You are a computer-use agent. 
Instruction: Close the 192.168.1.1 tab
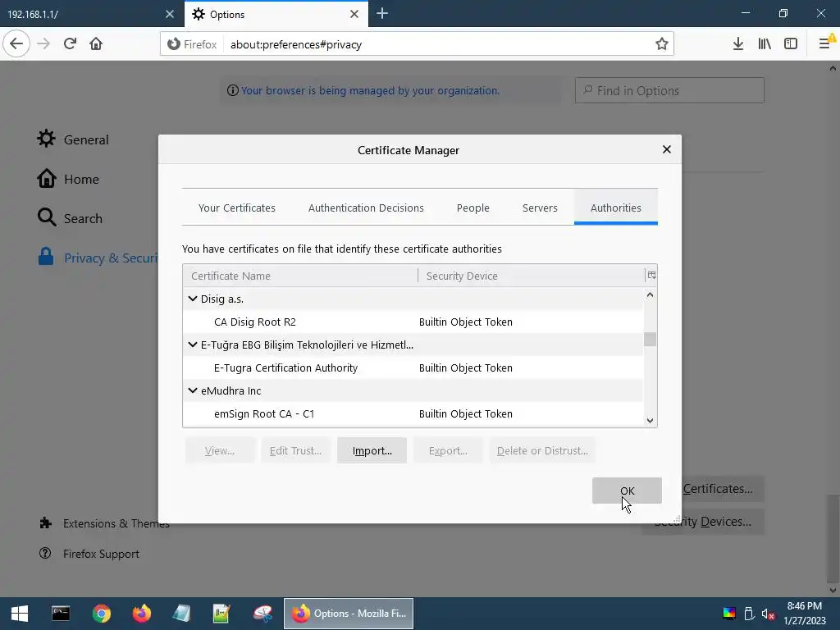169,14
